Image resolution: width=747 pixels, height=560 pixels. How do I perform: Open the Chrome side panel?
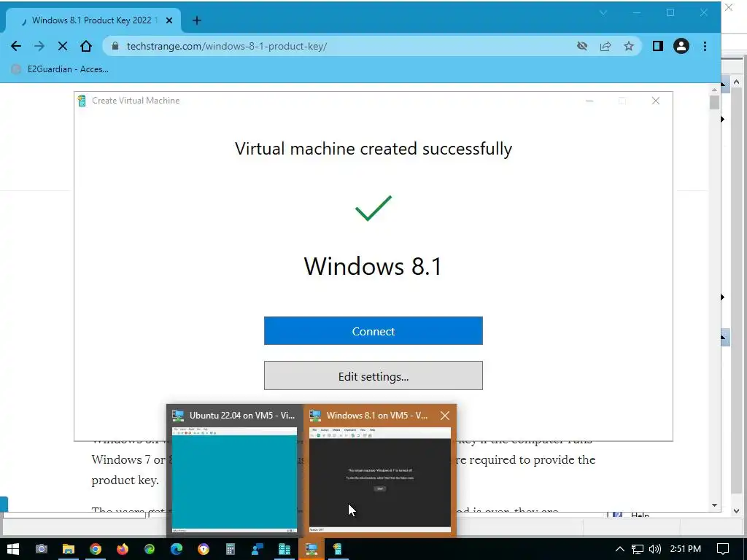coord(658,46)
